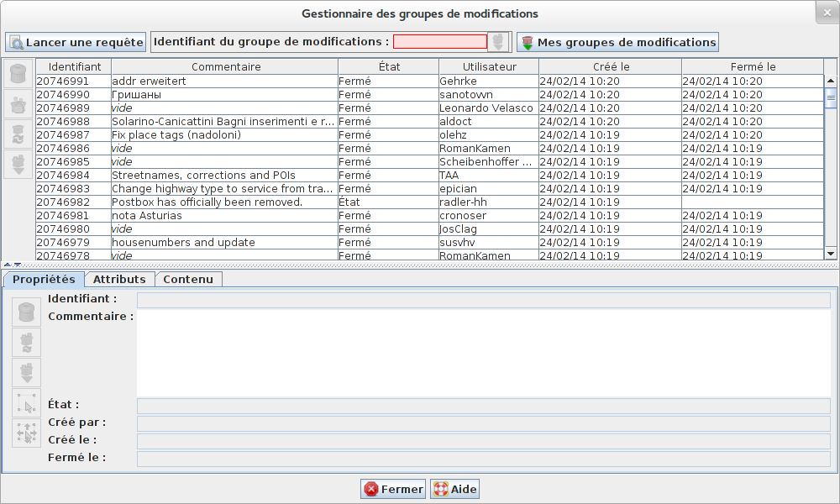The image size is (840, 504).
Task: Click the trash icon beside the changeset table
Action: (x=18, y=74)
